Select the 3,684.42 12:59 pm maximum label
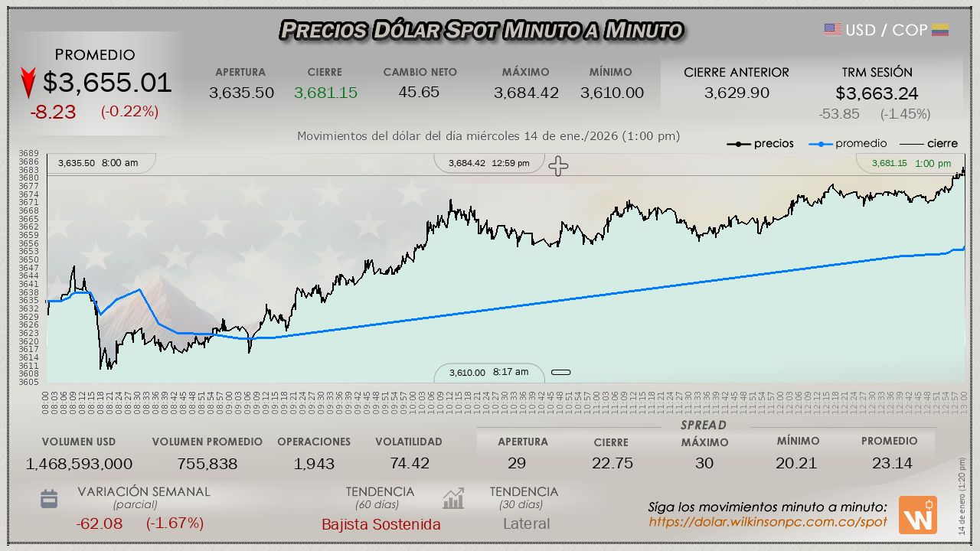 [x=488, y=163]
